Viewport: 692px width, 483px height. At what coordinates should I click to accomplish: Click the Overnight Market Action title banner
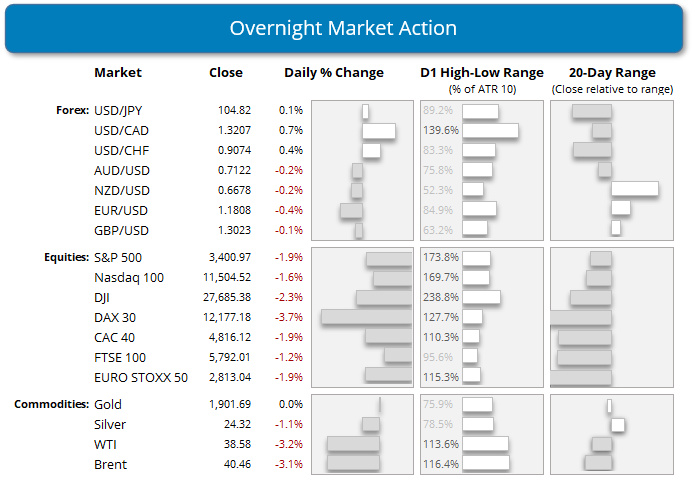pos(345,27)
